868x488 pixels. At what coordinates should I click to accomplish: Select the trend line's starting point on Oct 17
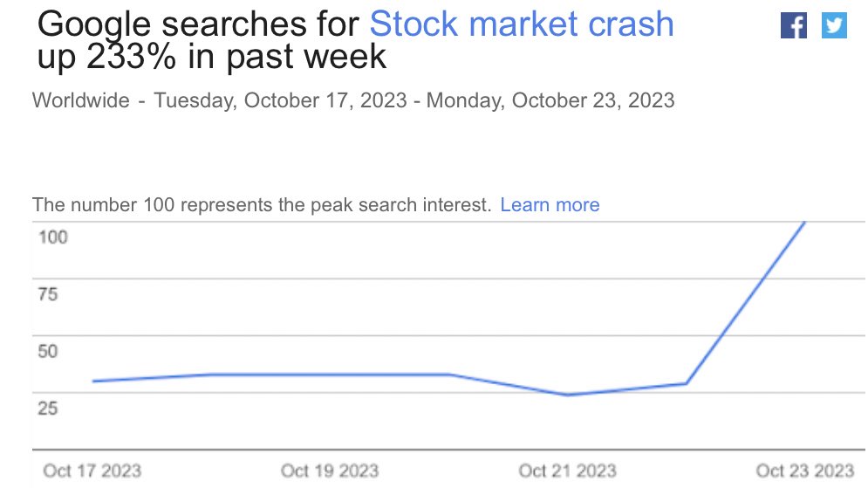tap(93, 381)
